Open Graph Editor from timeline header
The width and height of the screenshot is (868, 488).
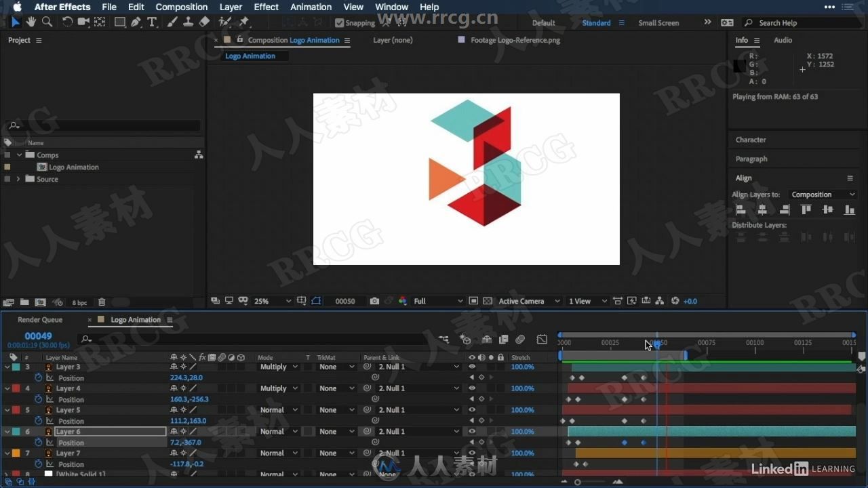542,340
